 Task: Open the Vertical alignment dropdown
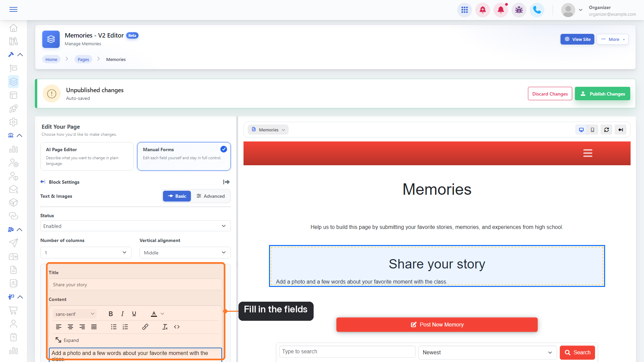pyautogui.click(x=185, y=253)
